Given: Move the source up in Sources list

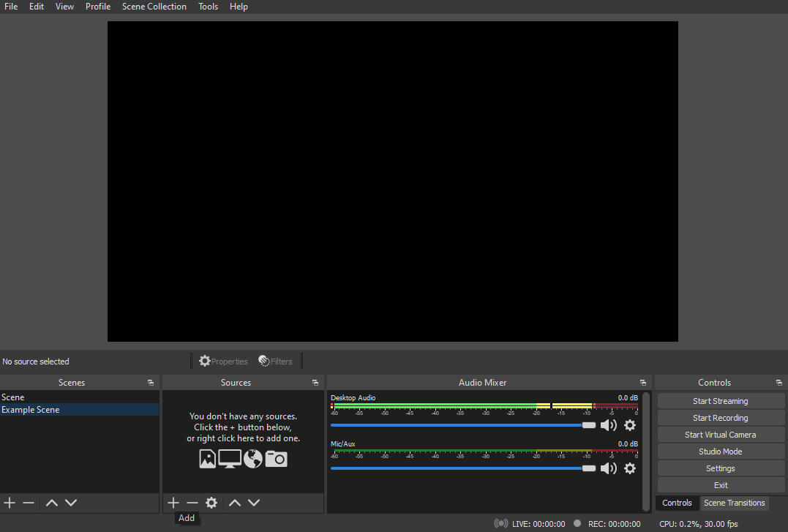Looking at the screenshot, I should [x=235, y=502].
